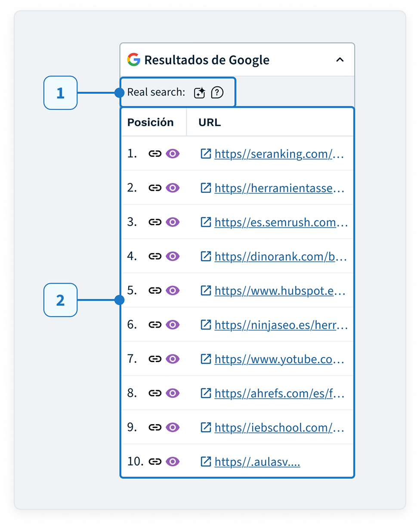Click the Posición column header
The height and width of the screenshot is (527, 420).
[x=150, y=122]
